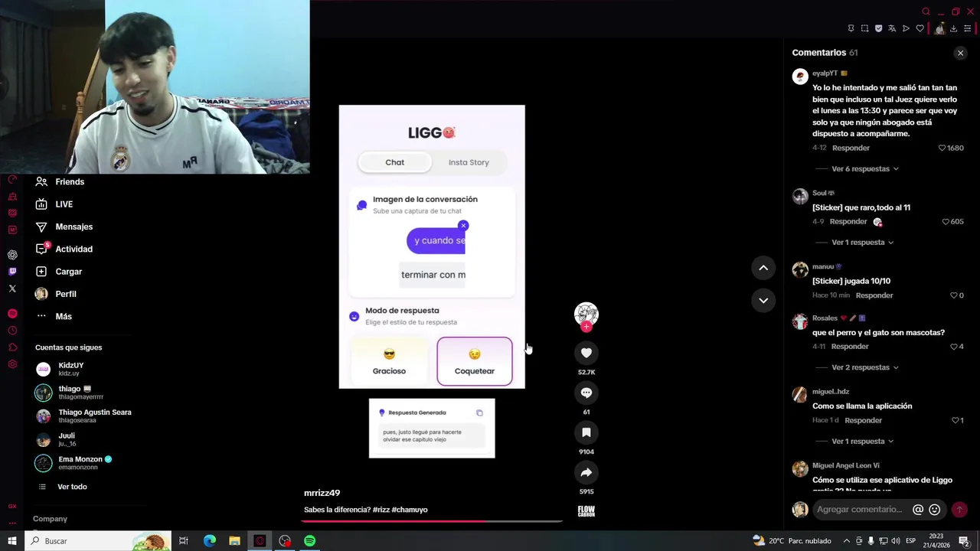Seek on the video progress bar
Image resolution: width=980 pixels, height=551 pixels.
click(432, 521)
